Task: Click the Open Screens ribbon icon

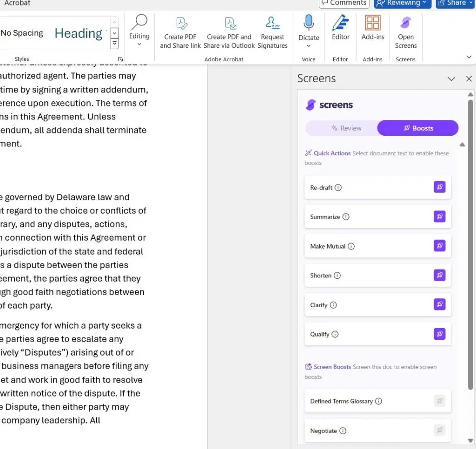Action: [406, 24]
